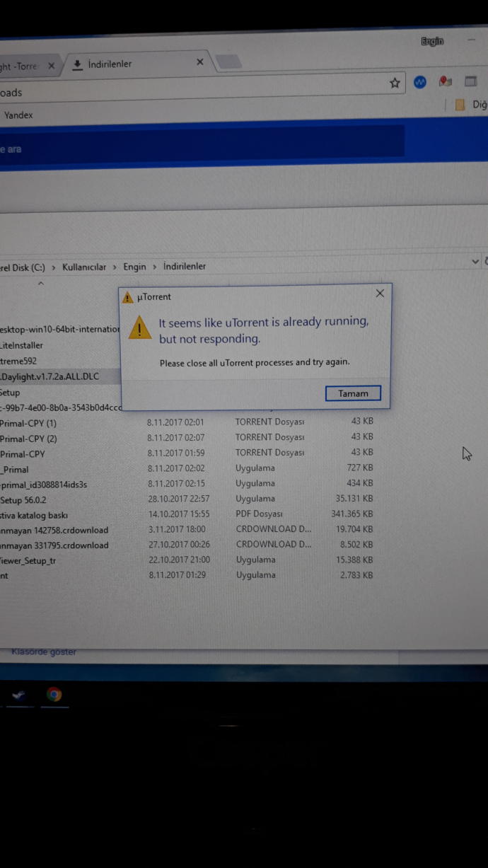488x868 pixels.
Task: Toggle the name column sort arrow
Action: point(40,284)
